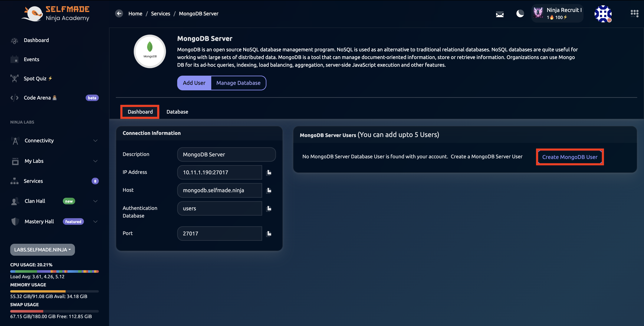Click the Manage Database button
Screen dimensions: 644x326
click(x=238, y=83)
